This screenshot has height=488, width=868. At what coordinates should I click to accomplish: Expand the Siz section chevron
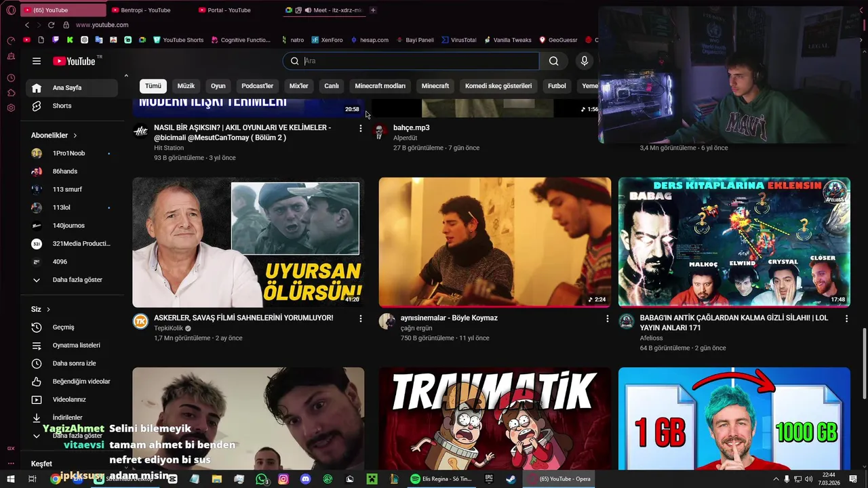tap(48, 310)
